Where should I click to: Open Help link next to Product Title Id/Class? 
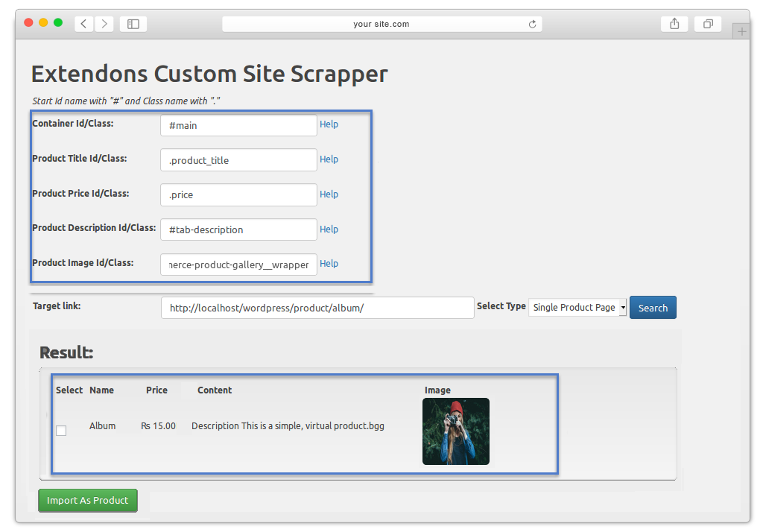[329, 159]
